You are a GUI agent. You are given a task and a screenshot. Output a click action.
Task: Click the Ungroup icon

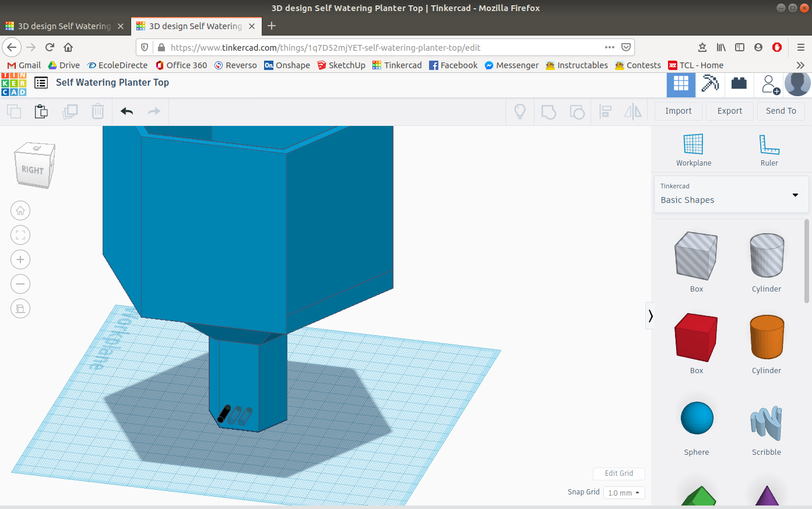[577, 111]
